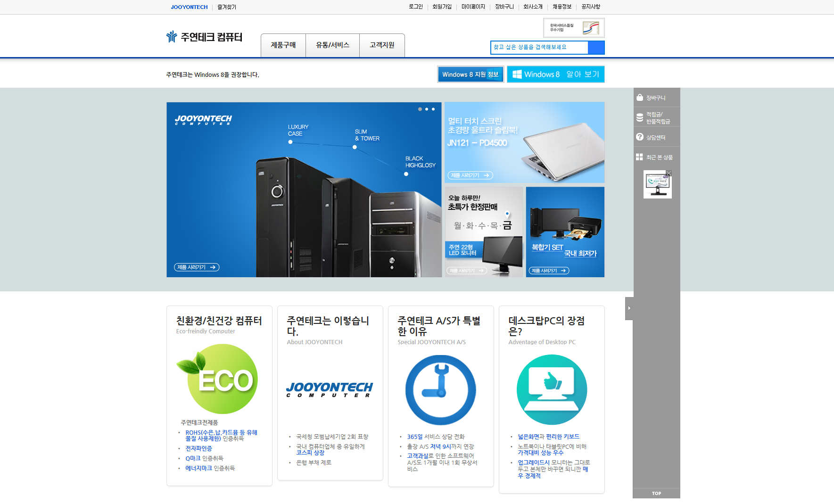Open the 주연테크 A/S가 특별한 이유 heading
Image resolution: width=834 pixels, height=504 pixels.
pos(439,326)
